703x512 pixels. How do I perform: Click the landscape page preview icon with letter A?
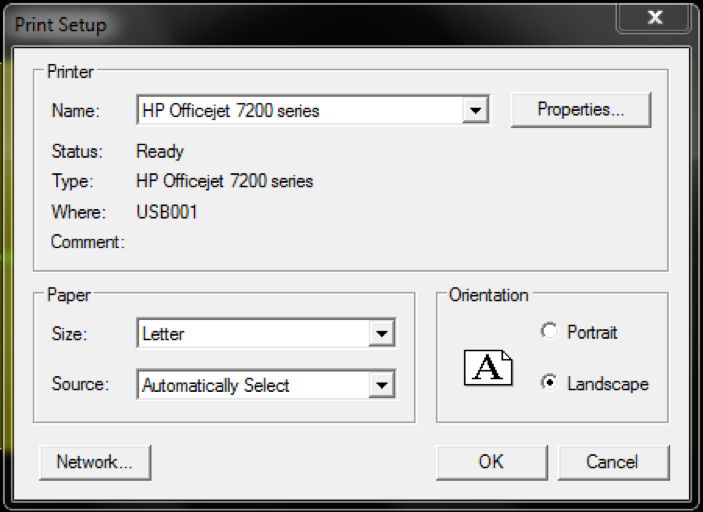point(488,368)
